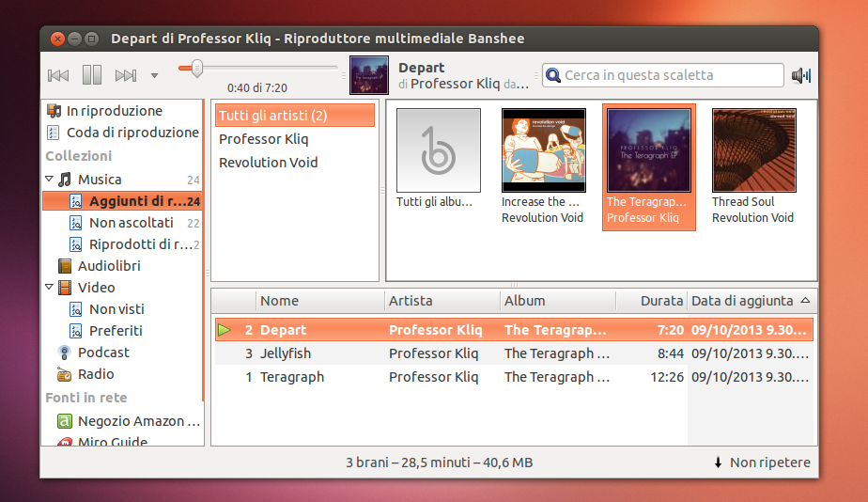Open next-track options dropdown arrow
Screen dimensions: 868x502
click(x=154, y=76)
